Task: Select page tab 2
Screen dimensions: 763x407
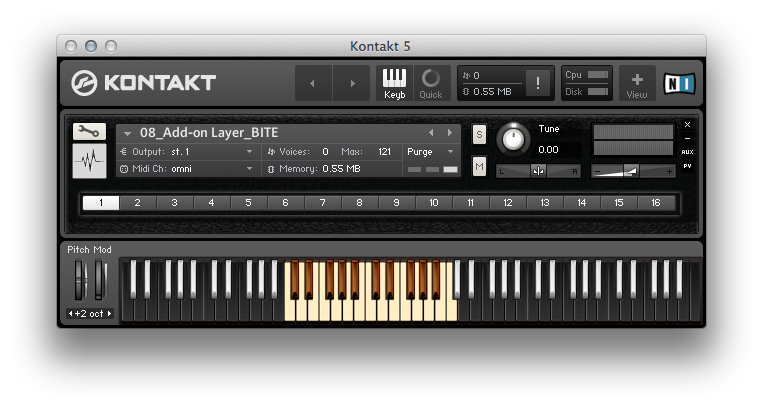Action: pyautogui.click(x=138, y=203)
